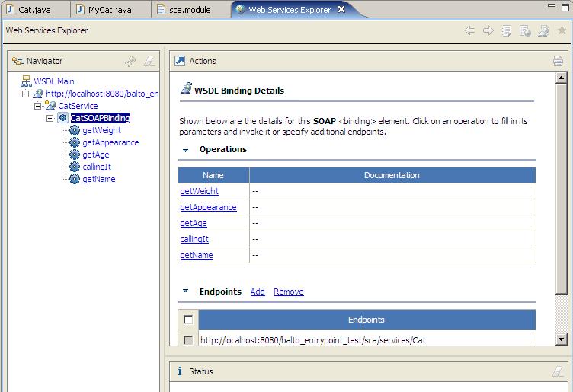
Task: Collapse the Endpoints section triangle
Action: coord(186,291)
